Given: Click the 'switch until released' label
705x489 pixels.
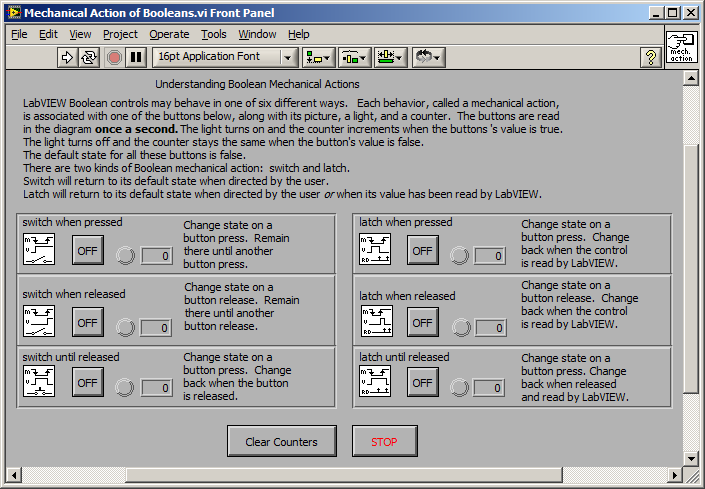Looking at the screenshot, I should (x=71, y=357).
